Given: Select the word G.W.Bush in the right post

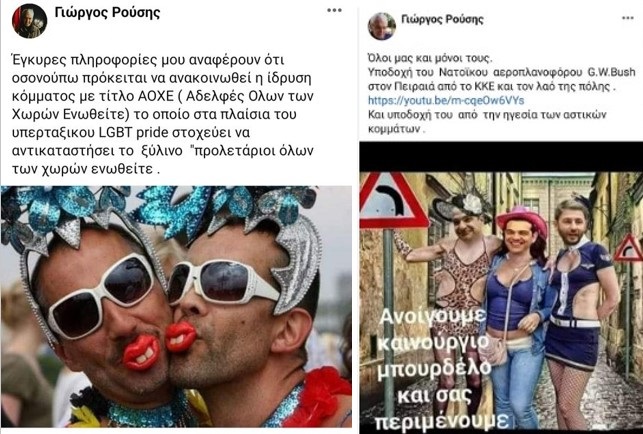Looking at the screenshot, I should (611, 72).
